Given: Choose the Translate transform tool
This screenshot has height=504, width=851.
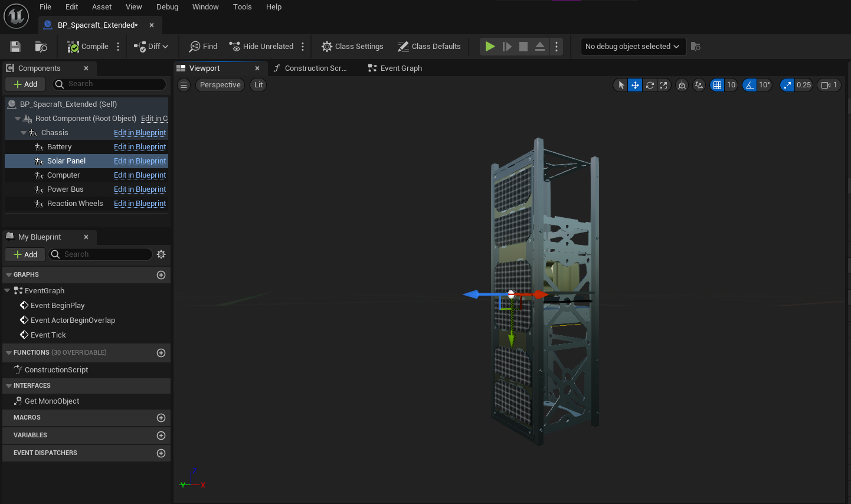Looking at the screenshot, I should pyautogui.click(x=635, y=85).
